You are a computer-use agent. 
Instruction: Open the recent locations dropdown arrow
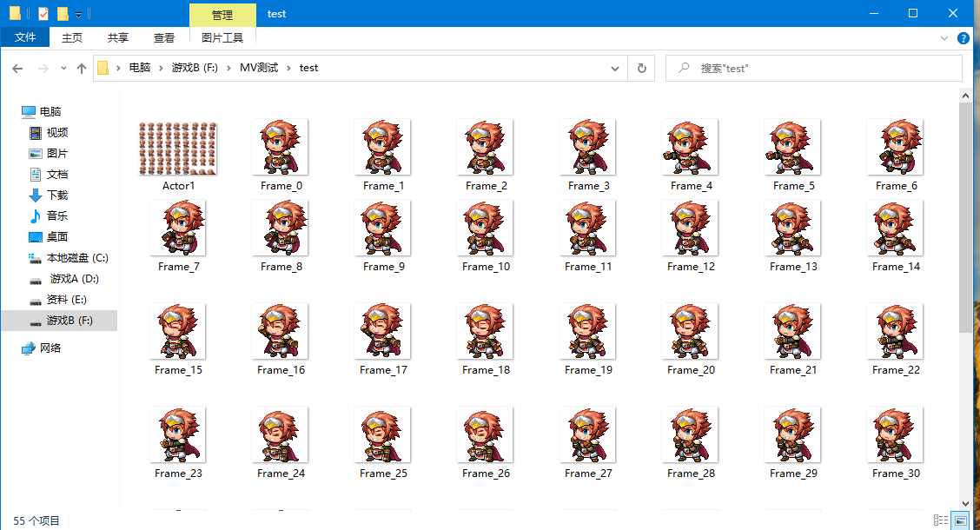coord(63,68)
